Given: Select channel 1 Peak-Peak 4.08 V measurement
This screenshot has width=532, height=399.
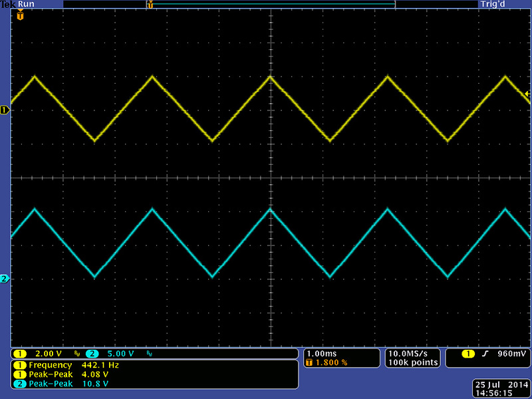Looking at the screenshot, I should (x=66, y=374).
